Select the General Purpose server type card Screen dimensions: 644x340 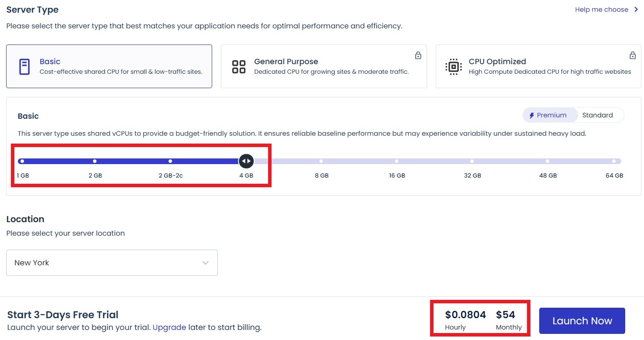(x=324, y=66)
